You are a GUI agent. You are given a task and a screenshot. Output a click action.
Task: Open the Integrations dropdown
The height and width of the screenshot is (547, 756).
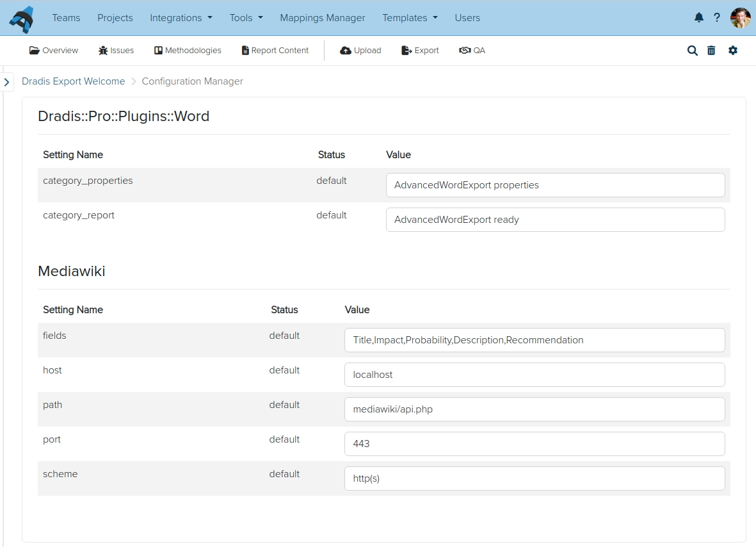tap(181, 18)
